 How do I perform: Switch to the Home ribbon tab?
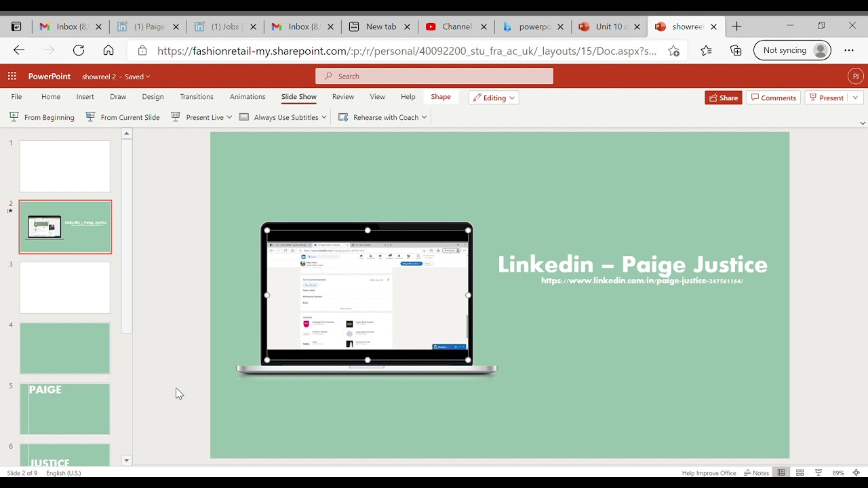[x=51, y=97]
